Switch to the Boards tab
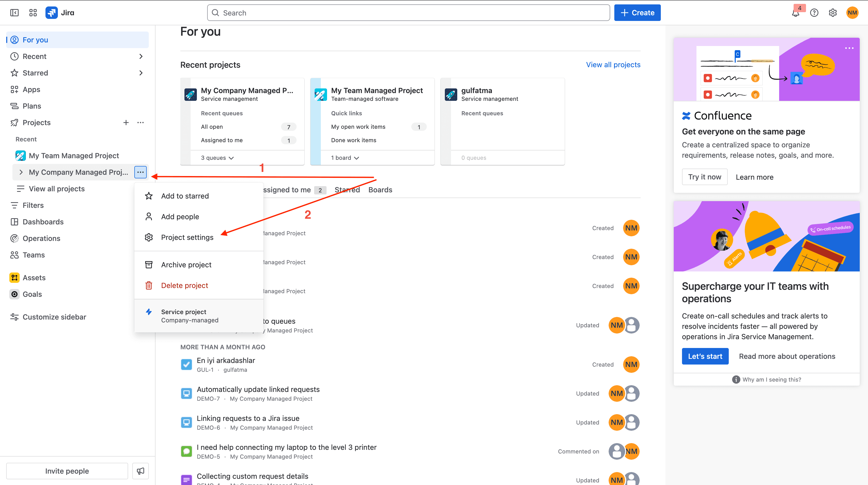 tap(380, 190)
